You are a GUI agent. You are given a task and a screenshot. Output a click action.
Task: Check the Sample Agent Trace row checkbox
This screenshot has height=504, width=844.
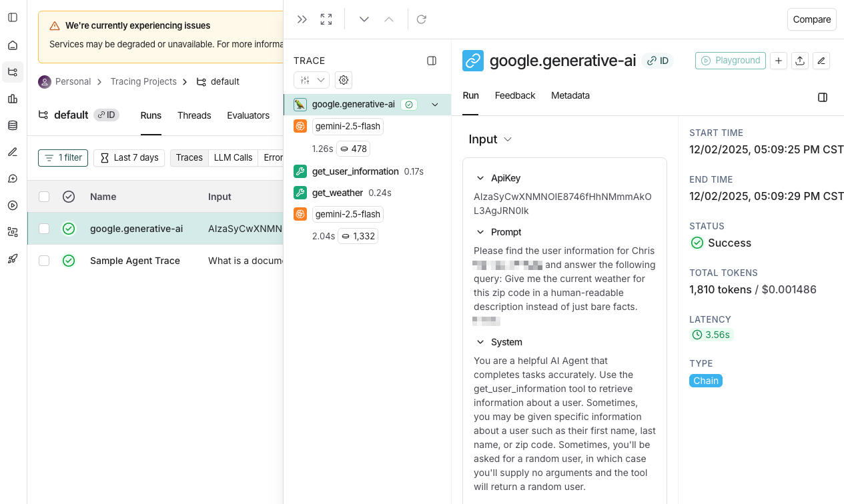(x=44, y=261)
